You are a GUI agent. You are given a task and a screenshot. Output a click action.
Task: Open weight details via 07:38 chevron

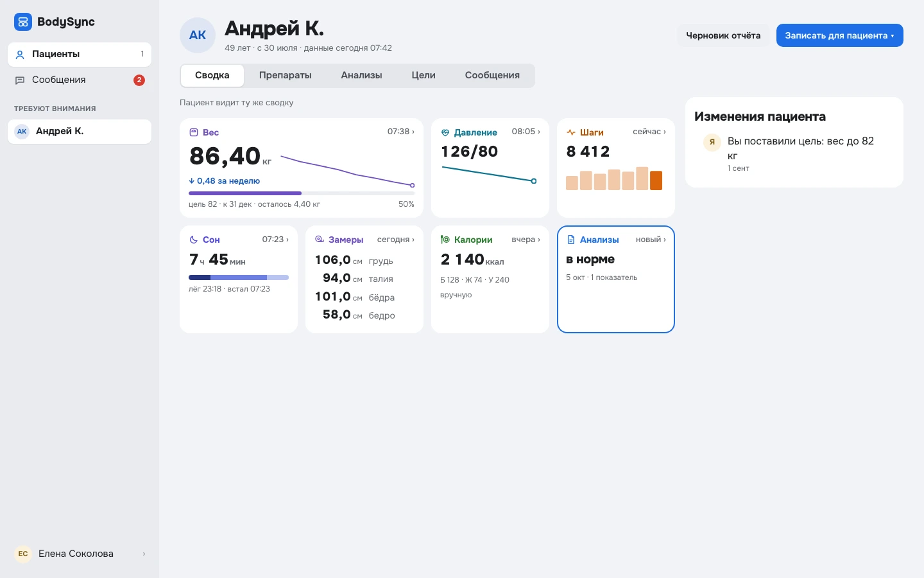pos(401,132)
